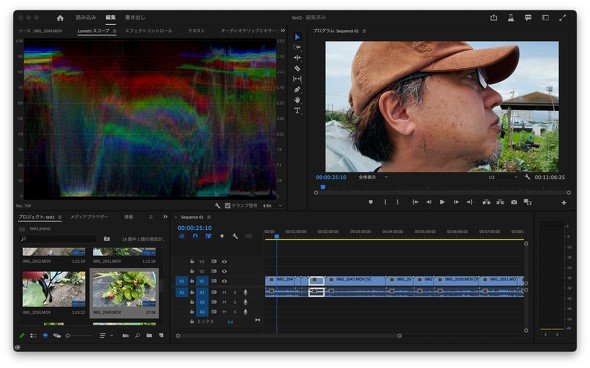590x368 pixels.
Task: Toggle full screen video output icon
Action: [x=563, y=18]
